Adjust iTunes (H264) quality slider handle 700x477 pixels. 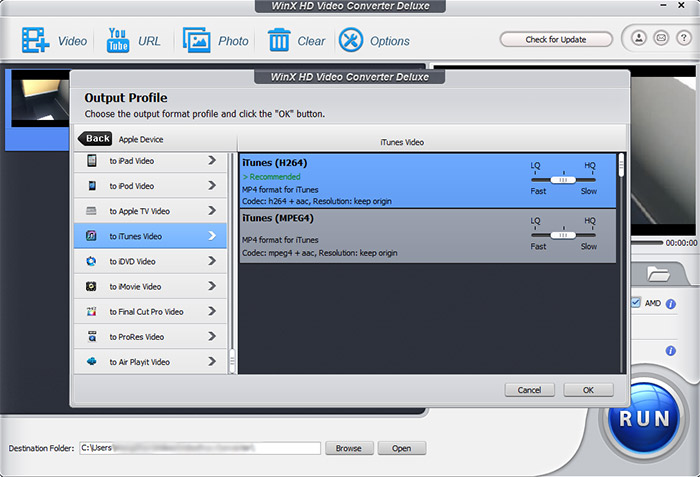click(563, 180)
